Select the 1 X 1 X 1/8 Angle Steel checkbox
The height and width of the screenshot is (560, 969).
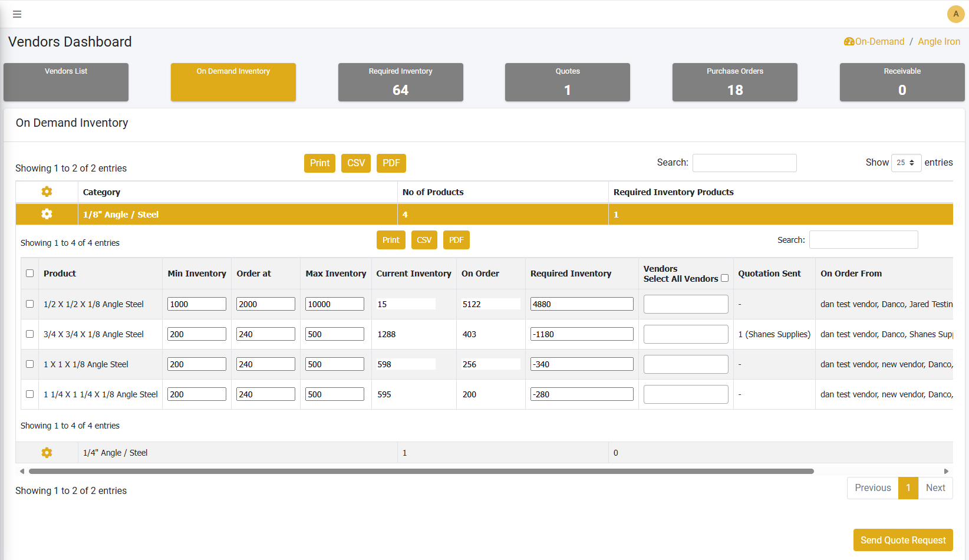pos(30,364)
